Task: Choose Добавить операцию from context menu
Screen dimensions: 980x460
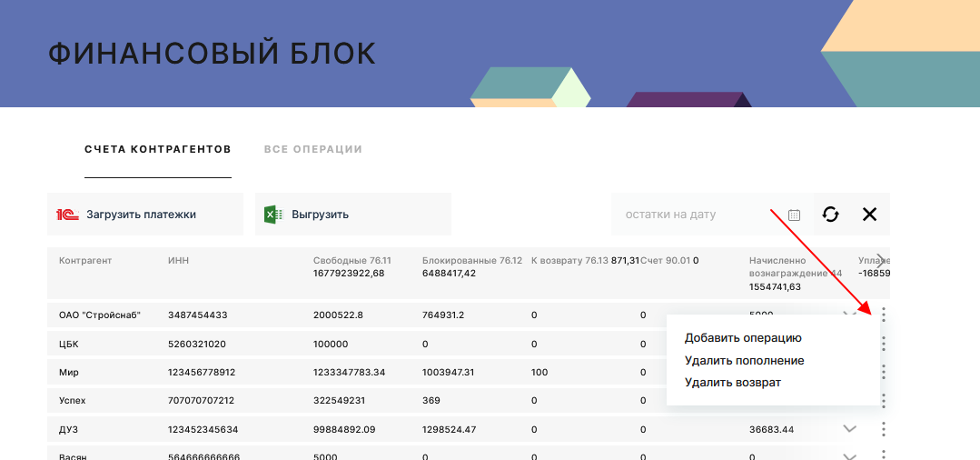Action: coord(743,337)
